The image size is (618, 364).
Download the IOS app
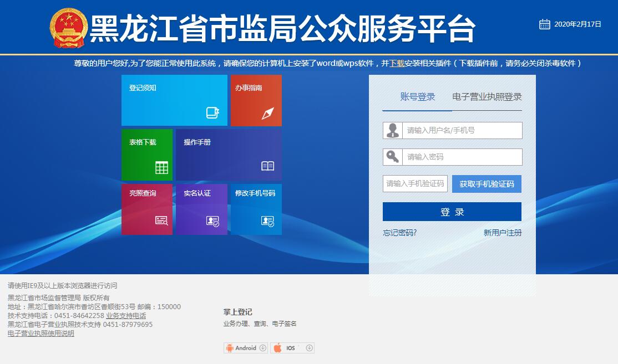click(292, 348)
